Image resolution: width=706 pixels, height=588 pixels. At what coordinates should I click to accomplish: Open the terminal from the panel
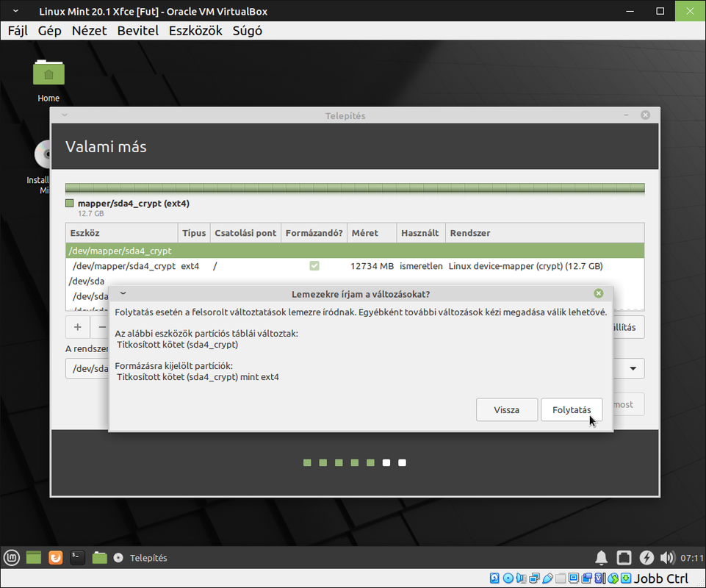click(77, 558)
